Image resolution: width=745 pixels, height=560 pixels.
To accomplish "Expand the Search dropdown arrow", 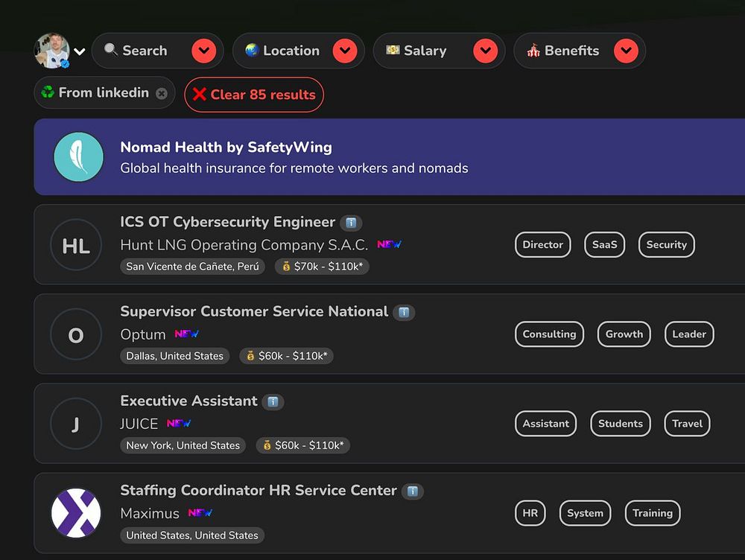I will coord(204,51).
